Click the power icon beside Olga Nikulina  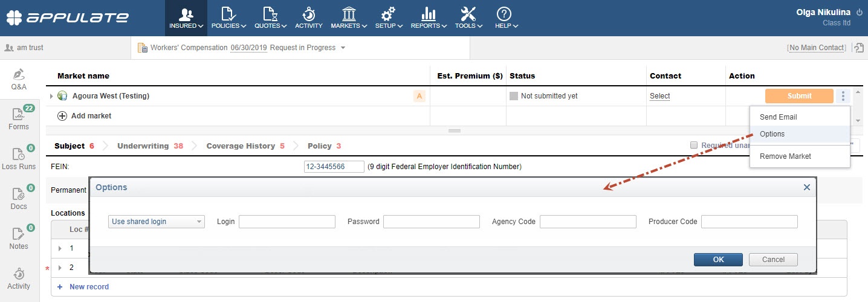[860, 12]
